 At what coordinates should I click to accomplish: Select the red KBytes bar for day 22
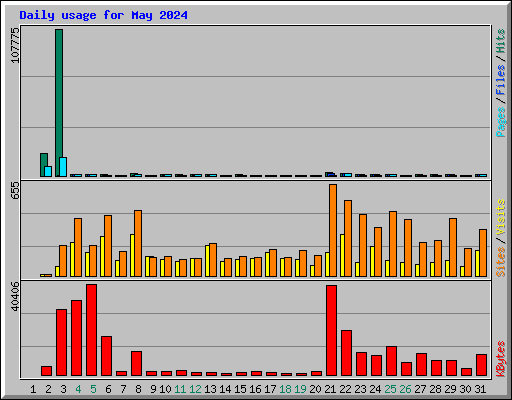pos(347,353)
